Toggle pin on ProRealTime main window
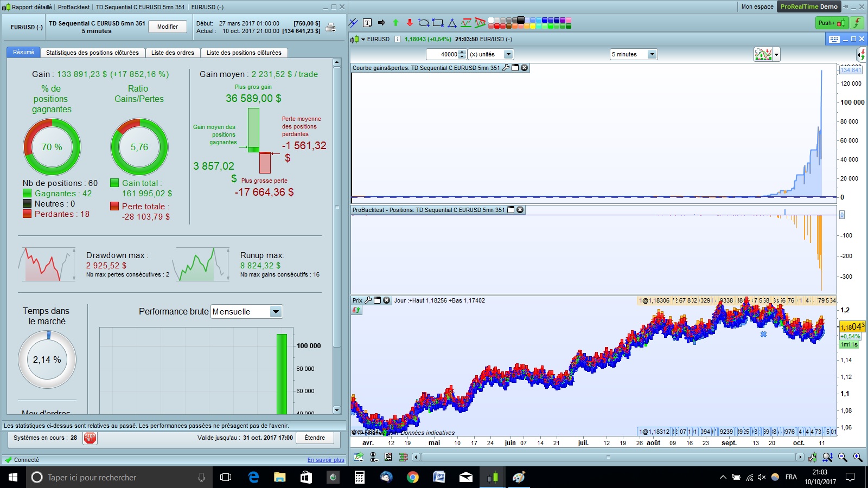This screenshot has width=868, height=488. pyautogui.click(x=846, y=7)
